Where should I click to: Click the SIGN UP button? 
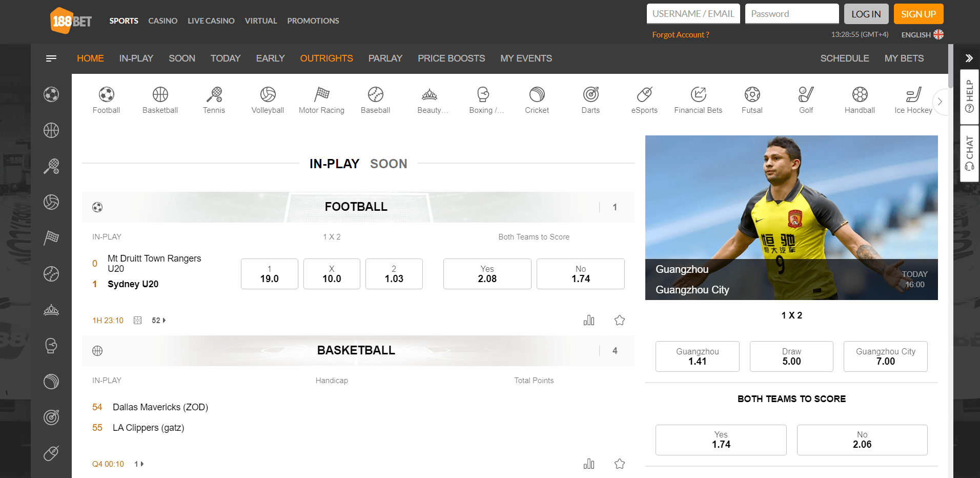click(918, 14)
